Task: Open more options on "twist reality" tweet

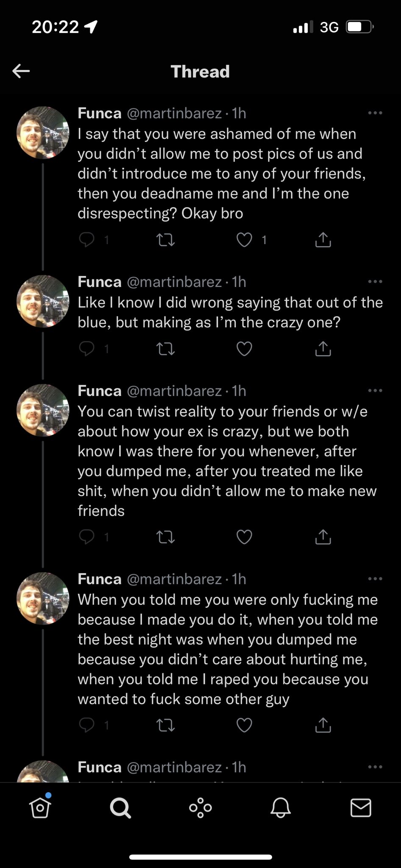Action: pos(375,390)
